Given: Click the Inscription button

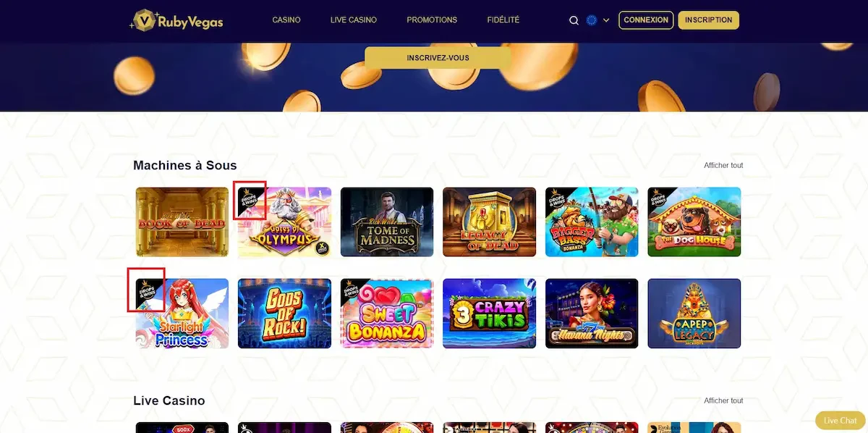Looking at the screenshot, I should click(708, 20).
